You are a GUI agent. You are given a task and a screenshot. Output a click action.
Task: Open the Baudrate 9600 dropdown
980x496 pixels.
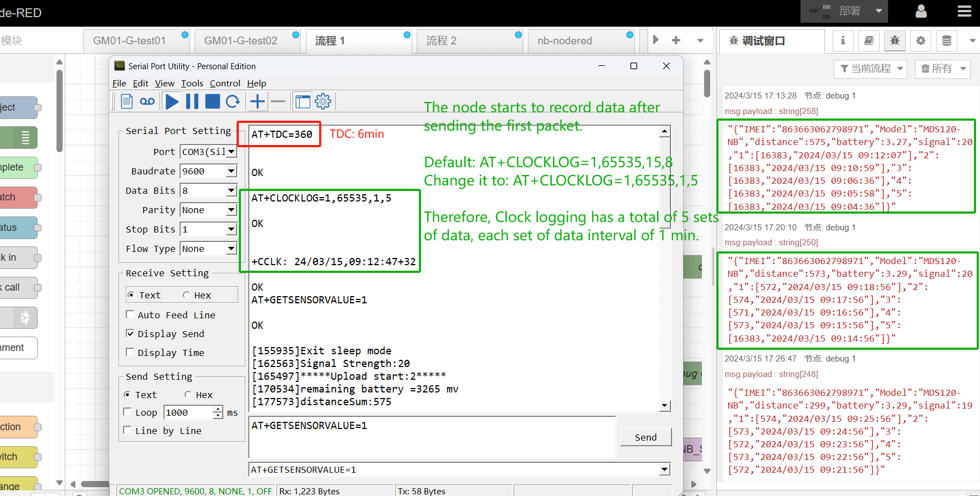point(231,171)
